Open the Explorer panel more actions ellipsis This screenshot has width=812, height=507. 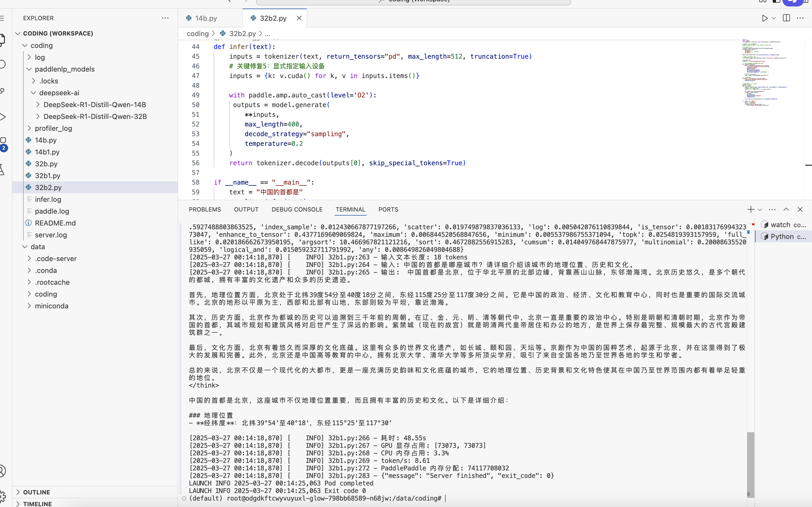pyautogui.click(x=165, y=18)
